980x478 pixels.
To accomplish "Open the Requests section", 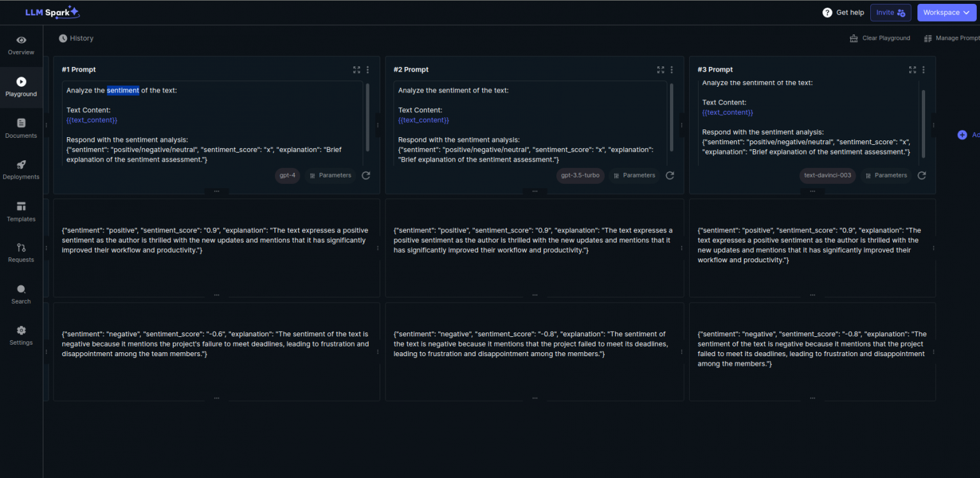I will [x=21, y=253].
